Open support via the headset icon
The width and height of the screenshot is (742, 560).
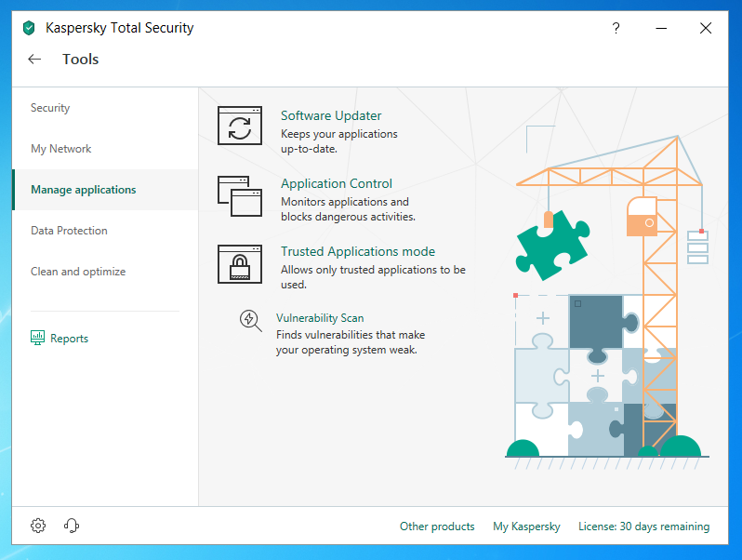(x=72, y=526)
